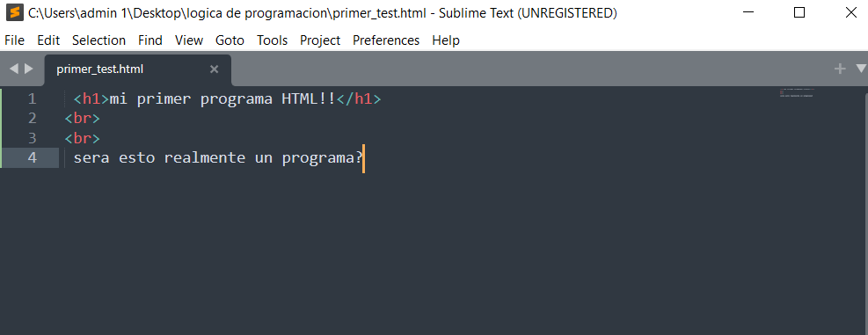868x335 pixels.
Task: Open the Edit menu
Action: 48,40
